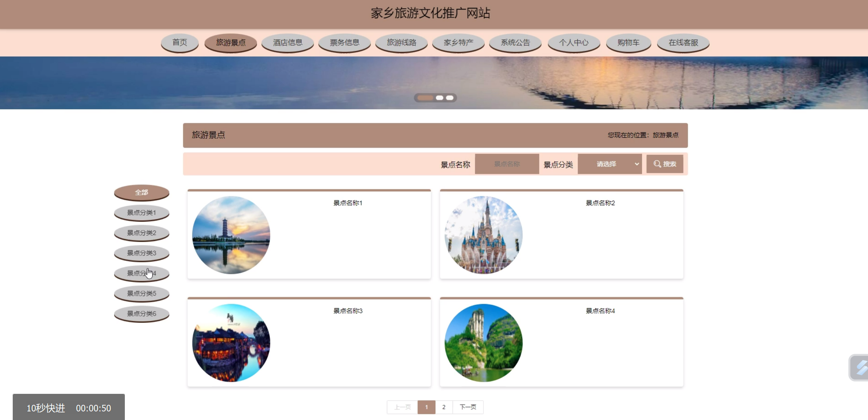Open the green mountain thumbnail of 景点名称4
Screen dimensions: 868x420
483,343
